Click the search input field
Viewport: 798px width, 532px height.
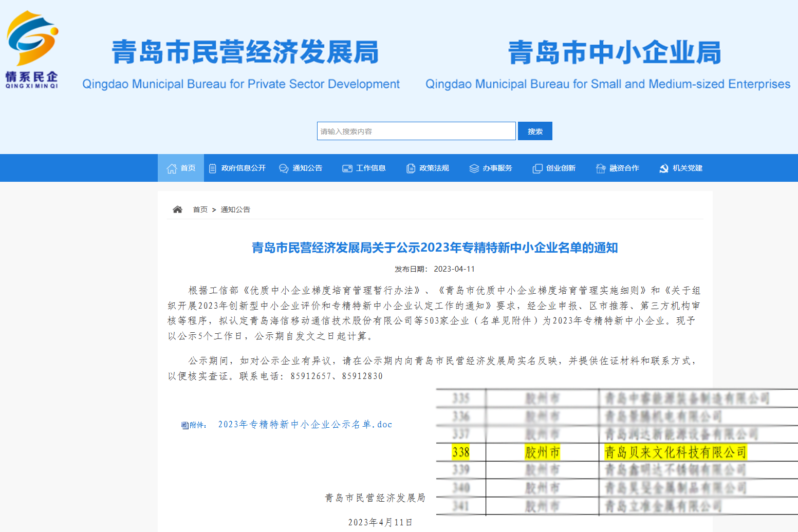pyautogui.click(x=416, y=131)
